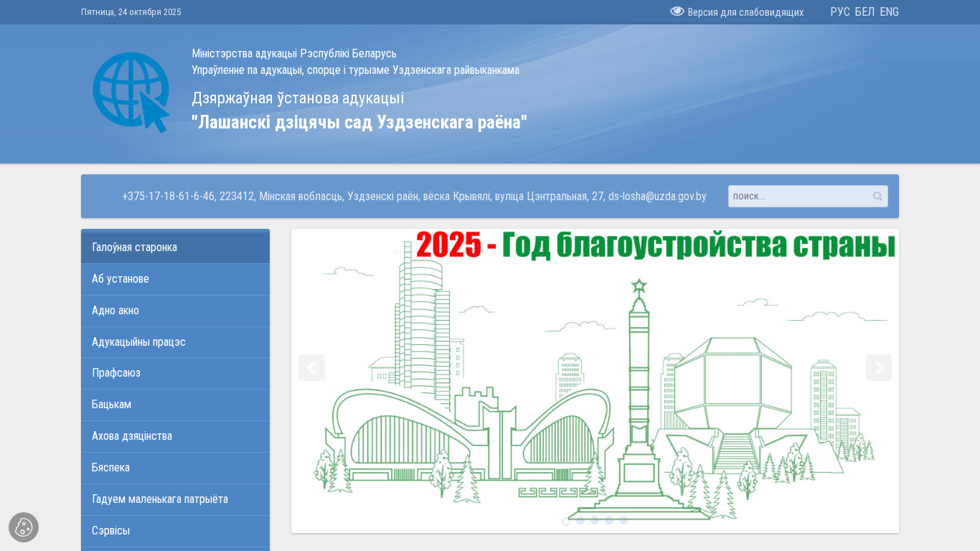Screen dimensions: 980x551
Task: Click the eye icon for visually impaired version
Action: point(677,11)
